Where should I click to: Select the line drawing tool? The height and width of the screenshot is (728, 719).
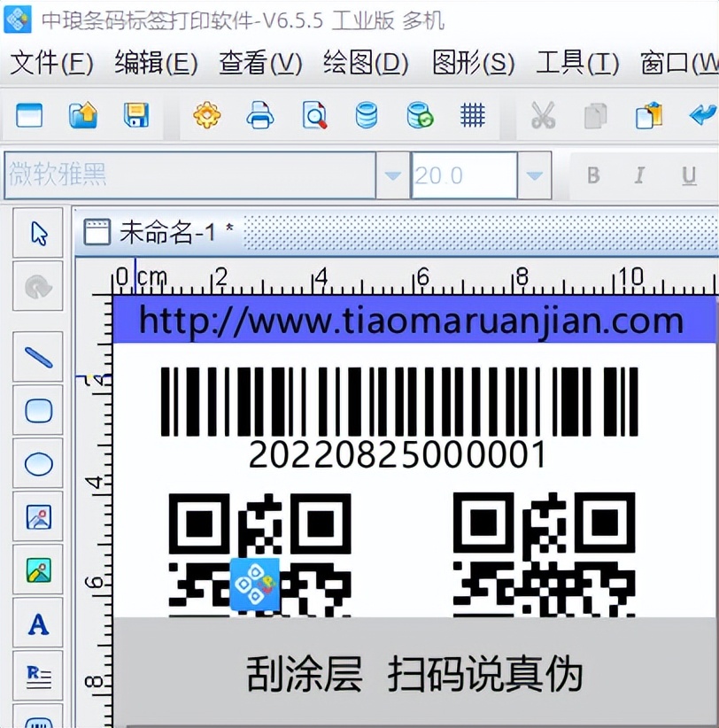(38, 357)
